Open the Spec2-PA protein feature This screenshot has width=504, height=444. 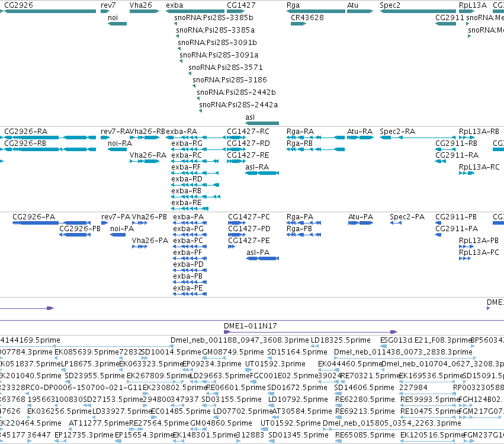point(396,223)
